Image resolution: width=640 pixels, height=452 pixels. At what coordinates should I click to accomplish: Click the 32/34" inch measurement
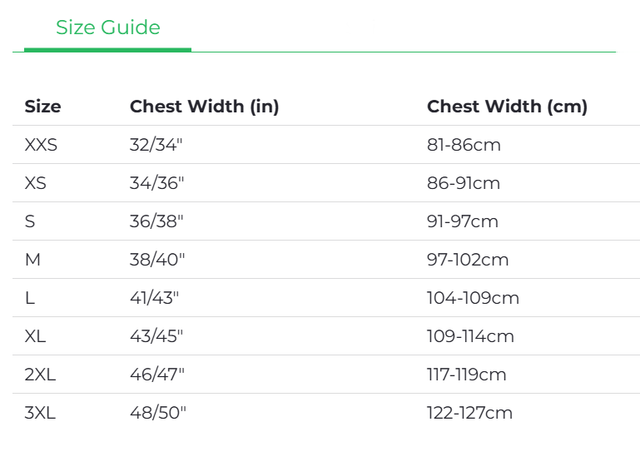156,145
